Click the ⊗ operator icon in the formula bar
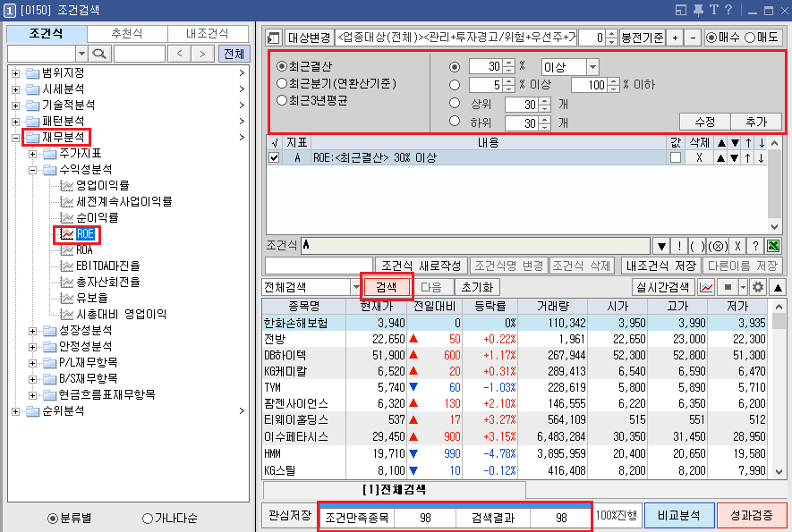The image size is (792, 532). (x=716, y=247)
